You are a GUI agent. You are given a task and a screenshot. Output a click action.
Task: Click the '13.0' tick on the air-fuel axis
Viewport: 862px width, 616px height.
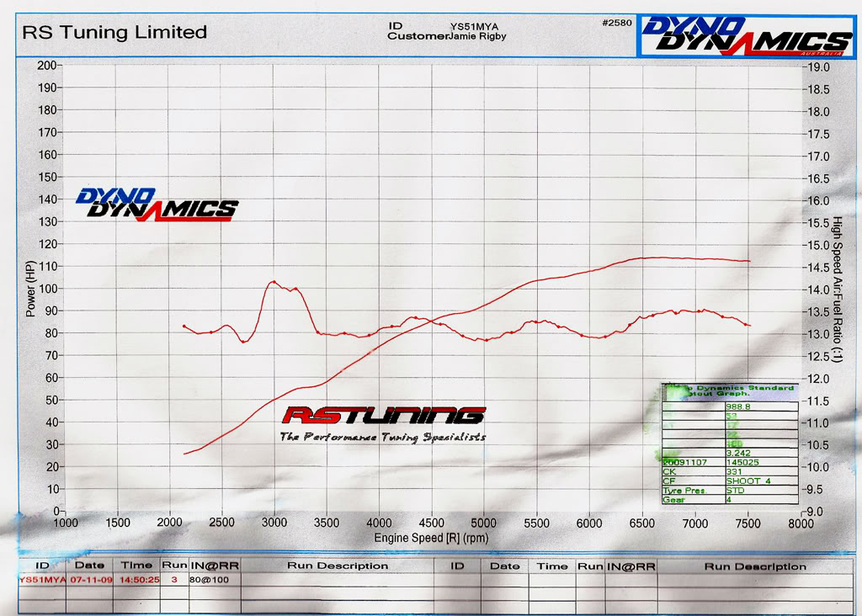point(819,334)
